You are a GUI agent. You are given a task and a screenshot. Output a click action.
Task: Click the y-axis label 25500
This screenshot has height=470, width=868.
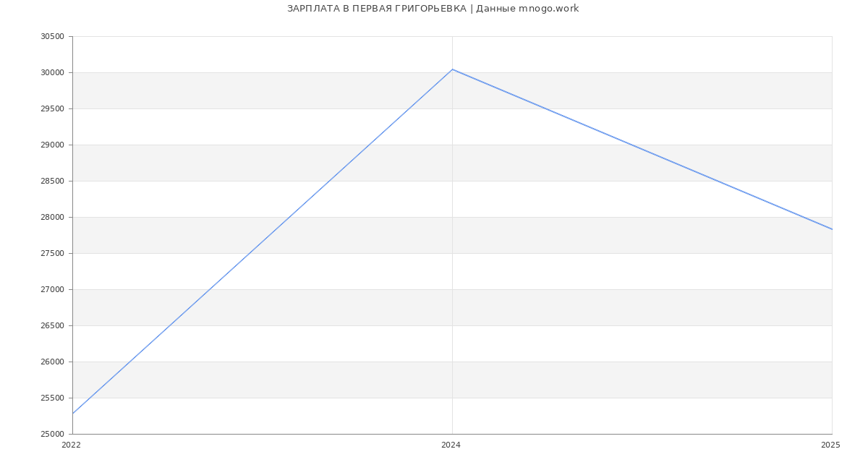click(x=52, y=398)
